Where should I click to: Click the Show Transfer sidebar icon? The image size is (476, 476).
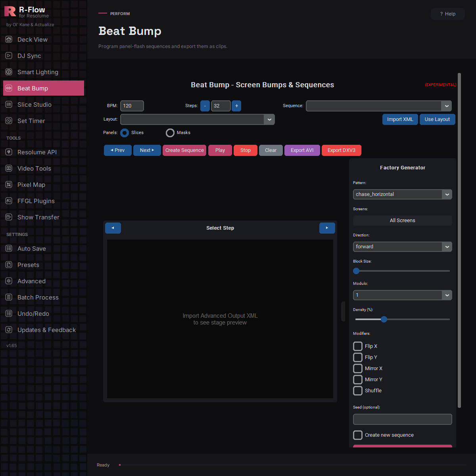pyautogui.click(x=9, y=217)
